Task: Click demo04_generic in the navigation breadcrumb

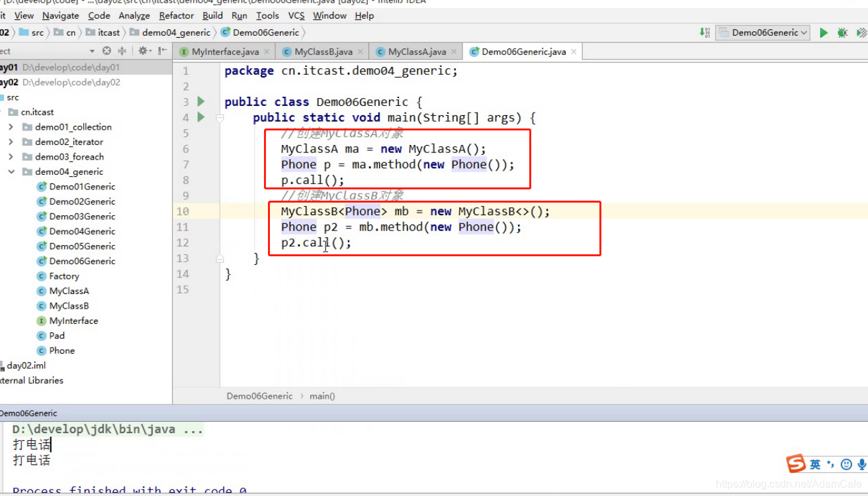Action: click(x=170, y=32)
